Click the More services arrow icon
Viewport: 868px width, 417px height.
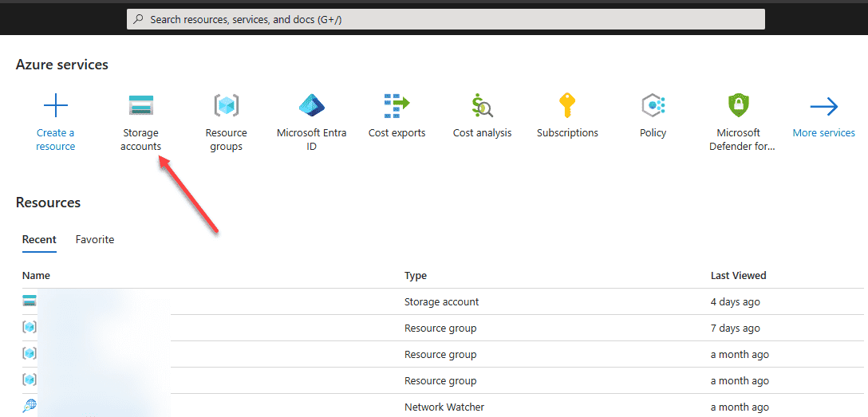pyautogui.click(x=823, y=106)
